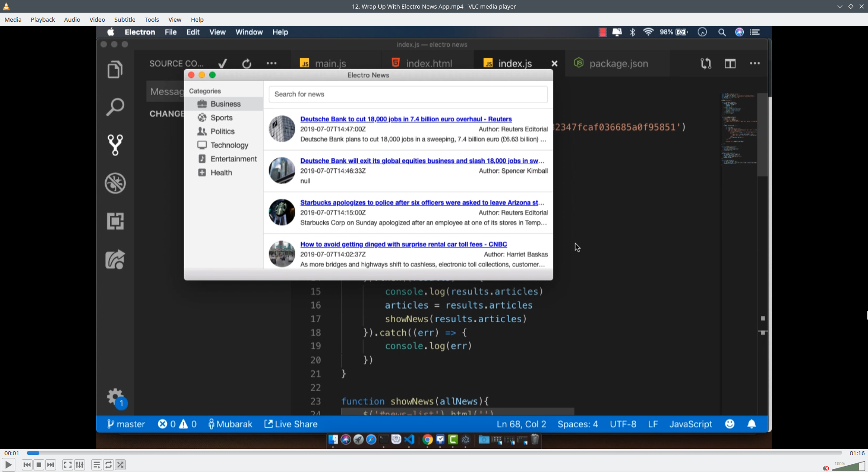Open the Window menu in macOS bar
Screen dimensions: 868x472
[249, 32]
